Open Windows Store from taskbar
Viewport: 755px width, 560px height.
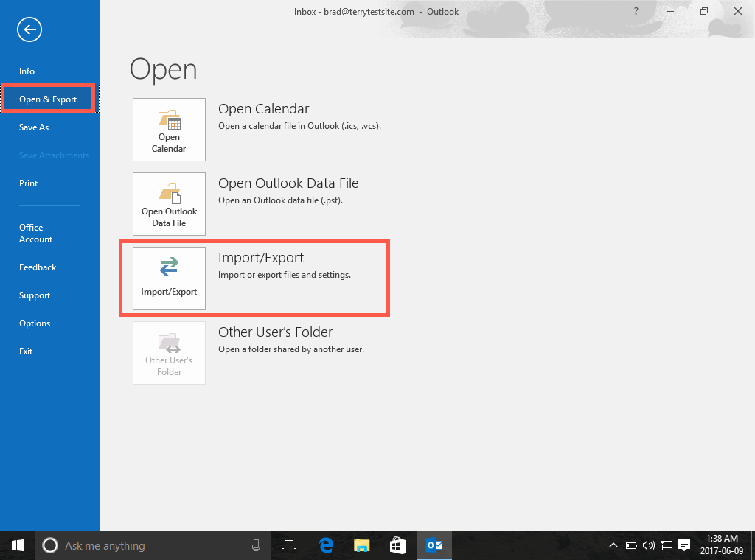tap(397, 545)
